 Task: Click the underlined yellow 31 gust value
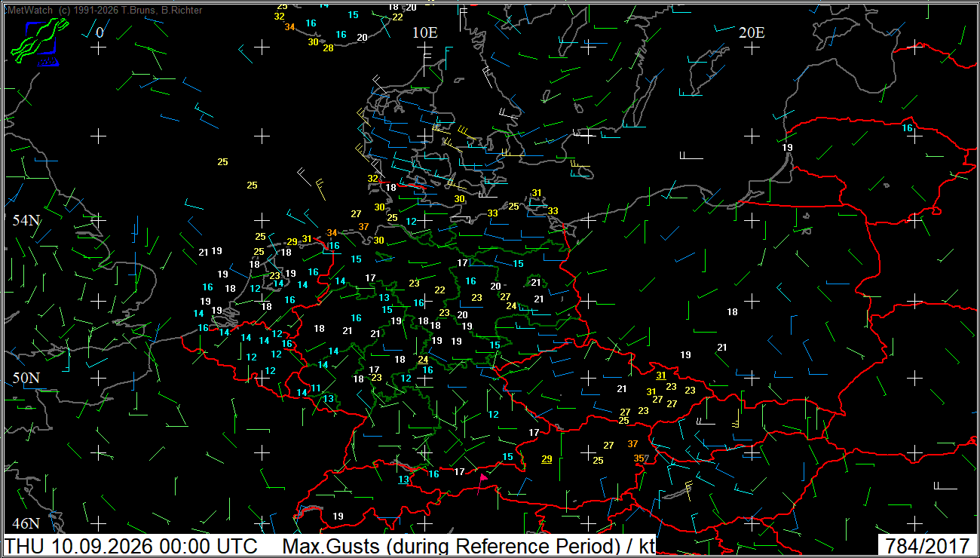pos(661,375)
